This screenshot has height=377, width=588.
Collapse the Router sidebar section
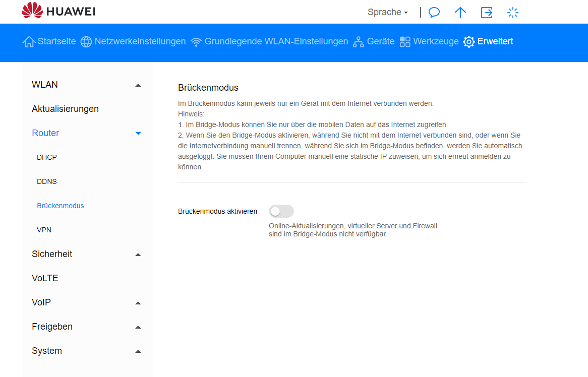click(x=138, y=134)
